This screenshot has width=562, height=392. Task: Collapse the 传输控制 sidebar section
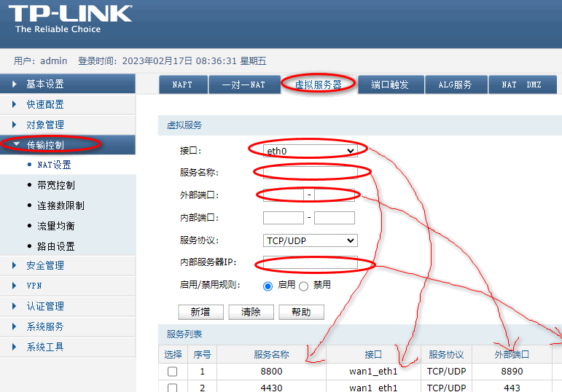45,145
